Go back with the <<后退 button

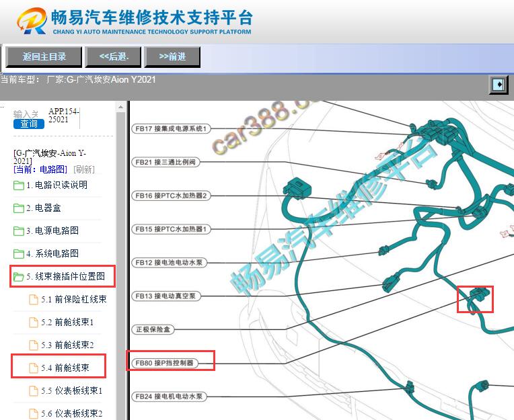114,57
